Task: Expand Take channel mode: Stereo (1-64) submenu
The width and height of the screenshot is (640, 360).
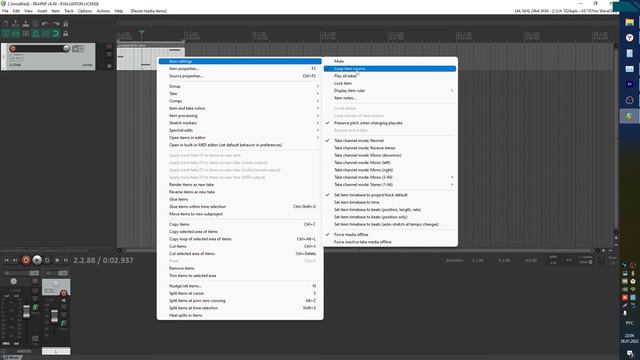Action: [390, 184]
